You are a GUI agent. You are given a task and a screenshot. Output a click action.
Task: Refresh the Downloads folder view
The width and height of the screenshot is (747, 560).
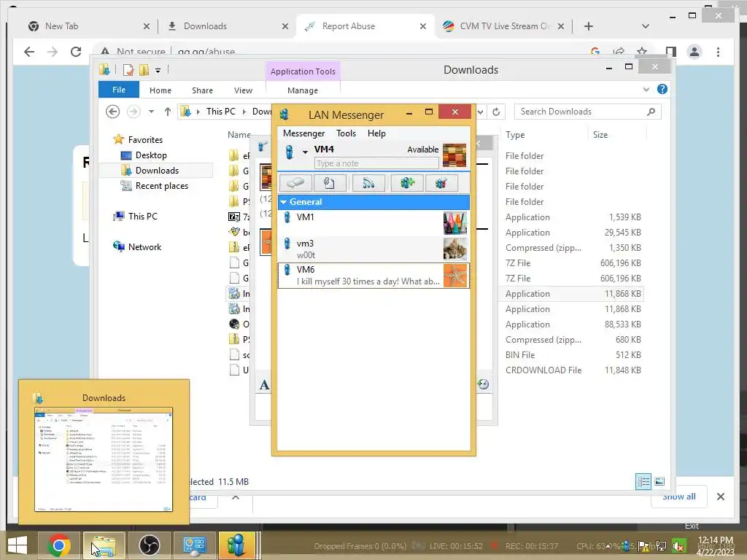tap(496, 112)
